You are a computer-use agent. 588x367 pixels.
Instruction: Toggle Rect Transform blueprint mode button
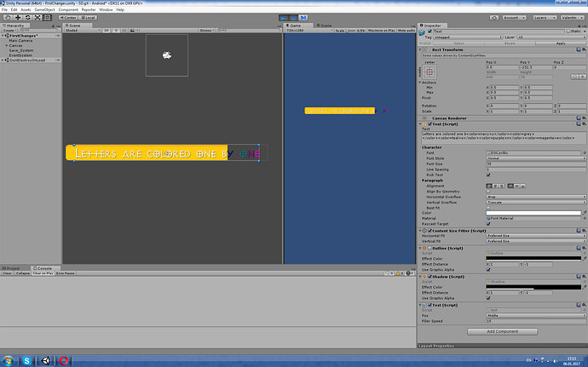(574, 77)
